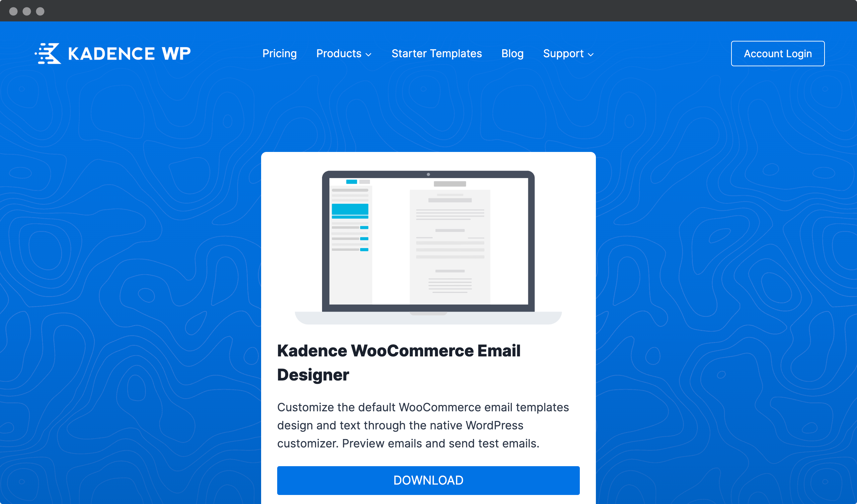This screenshot has height=504, width=857.
Task: Navigate to Pricing menu item
Action: pos(280,54)
